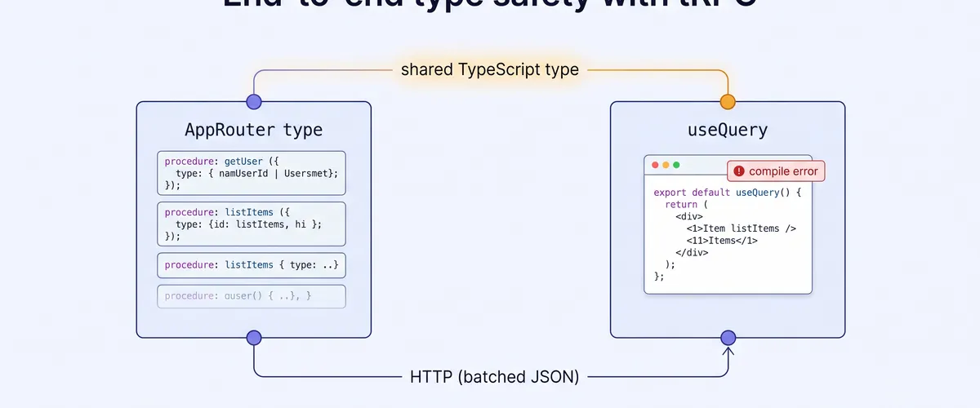This screenshot has height=408, width=980.
Task: Select the 'procedure: getUser ({' line
Action: (x=222, y=162)
